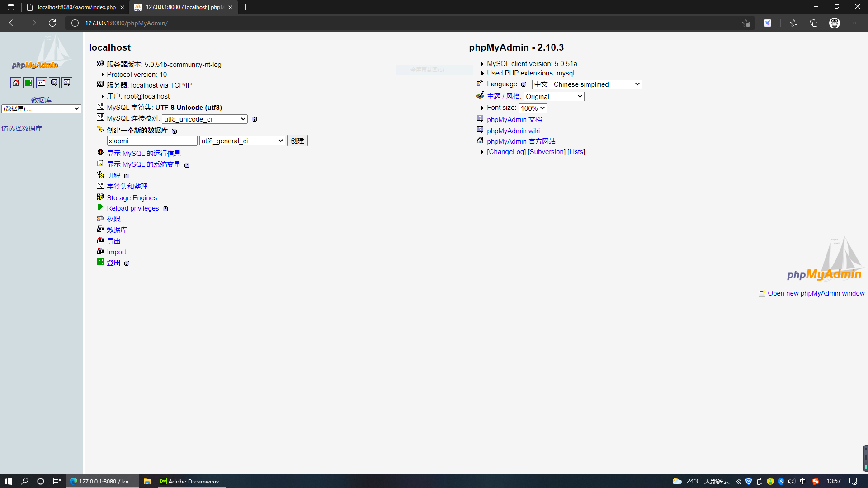Open Adobe Dreamweaver from the taskbar
This screenshot has height=488, width=868.
coord(191,481)
